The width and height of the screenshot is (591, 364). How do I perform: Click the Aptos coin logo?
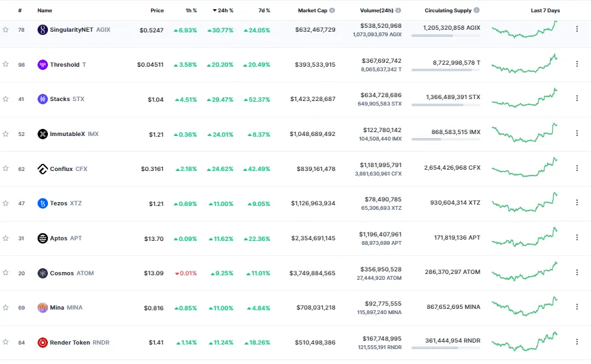tap(43, 238)
